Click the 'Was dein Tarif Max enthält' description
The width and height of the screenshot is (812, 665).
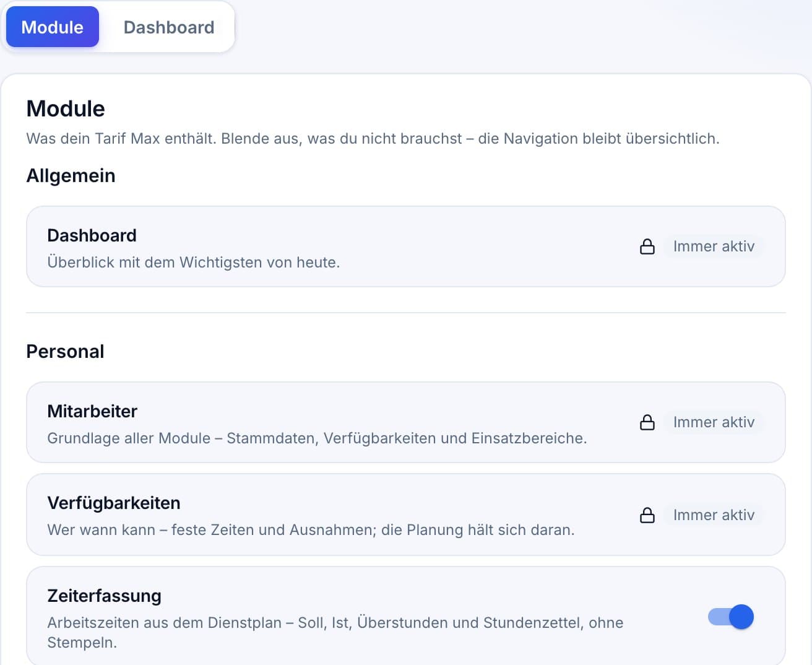[373, 139]
